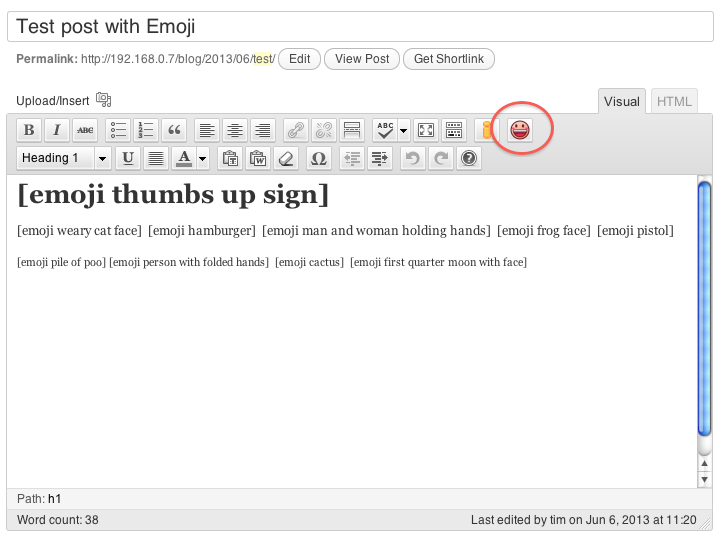This screenshot has height=540, width=725.
Task: Click the '[emoji cactus]' text
Action: point(309,263)
